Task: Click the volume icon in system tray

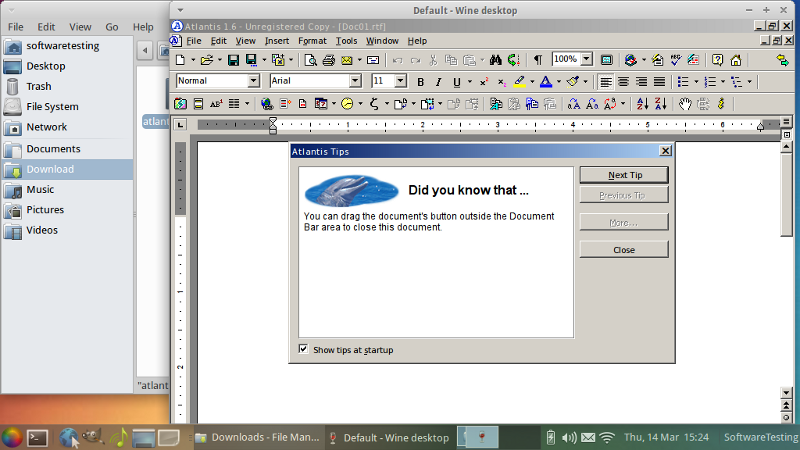Action: click(x=569, y=437)
